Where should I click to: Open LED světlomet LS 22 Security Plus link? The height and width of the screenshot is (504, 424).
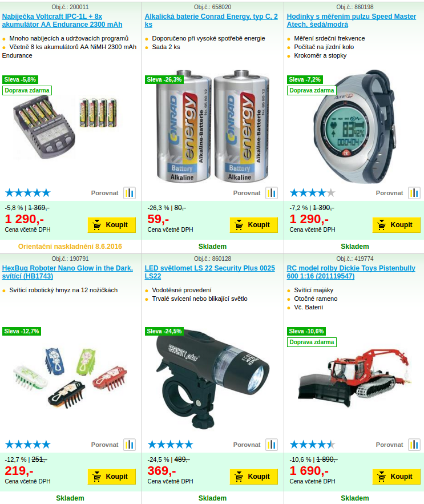coord(209,272)
